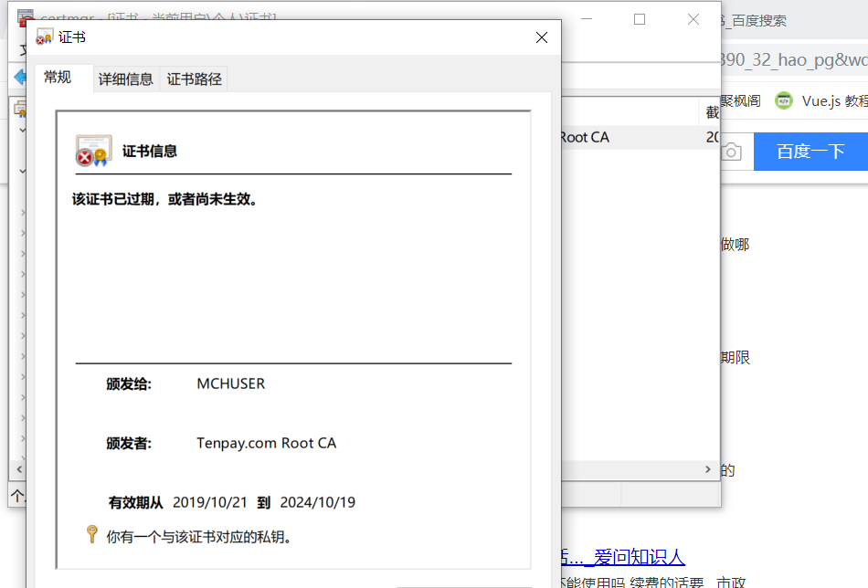868x588 pixels.
Task: Click the 有效期从 label
Action: coord(135,503)
